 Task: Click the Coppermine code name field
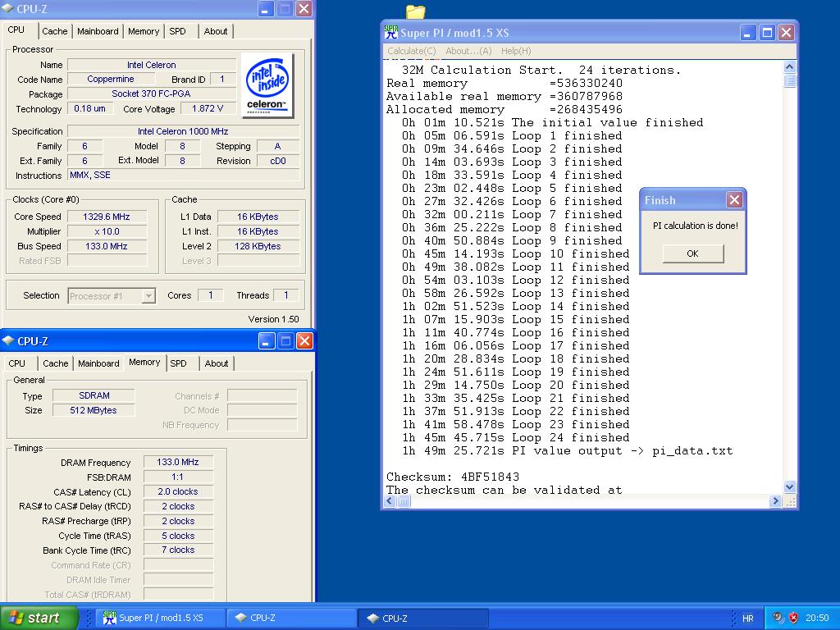(111, 79)
